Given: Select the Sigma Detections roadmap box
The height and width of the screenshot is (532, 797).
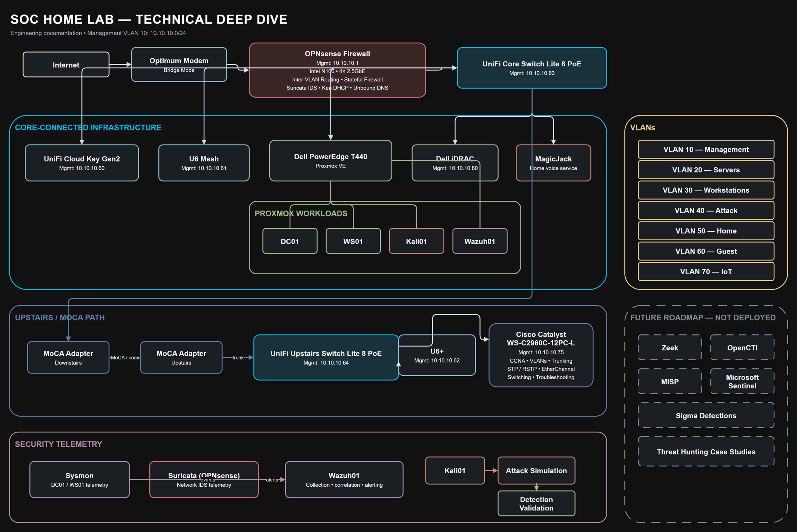Looking at the screenshot, I should point(706,415).
